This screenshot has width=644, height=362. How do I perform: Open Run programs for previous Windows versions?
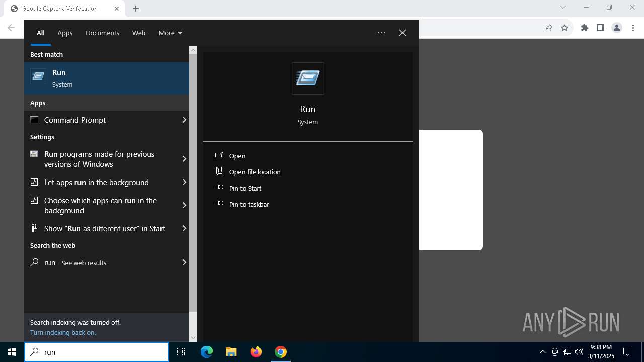pos(101,159)
